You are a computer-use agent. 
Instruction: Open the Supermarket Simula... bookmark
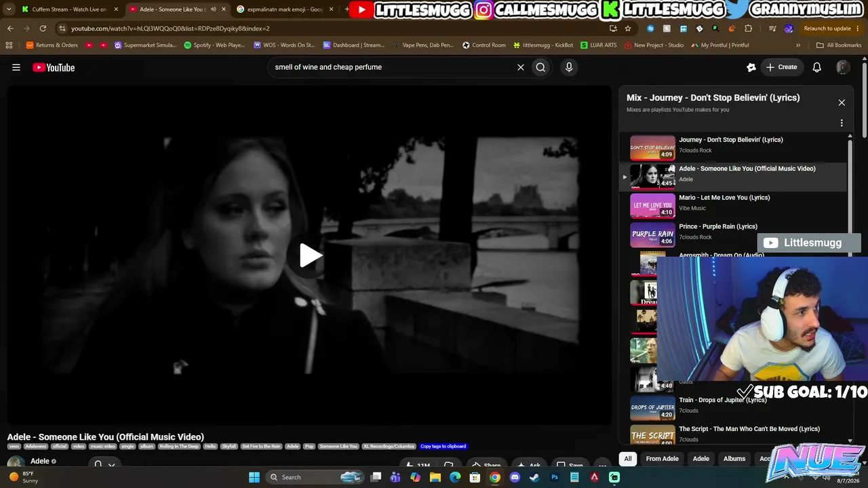(145, 45)
